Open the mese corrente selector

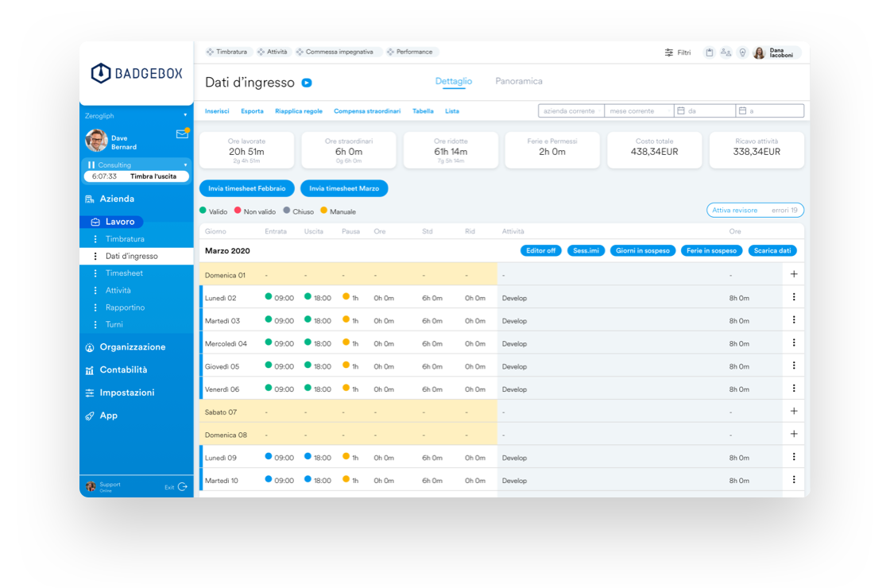pos(639,111)
